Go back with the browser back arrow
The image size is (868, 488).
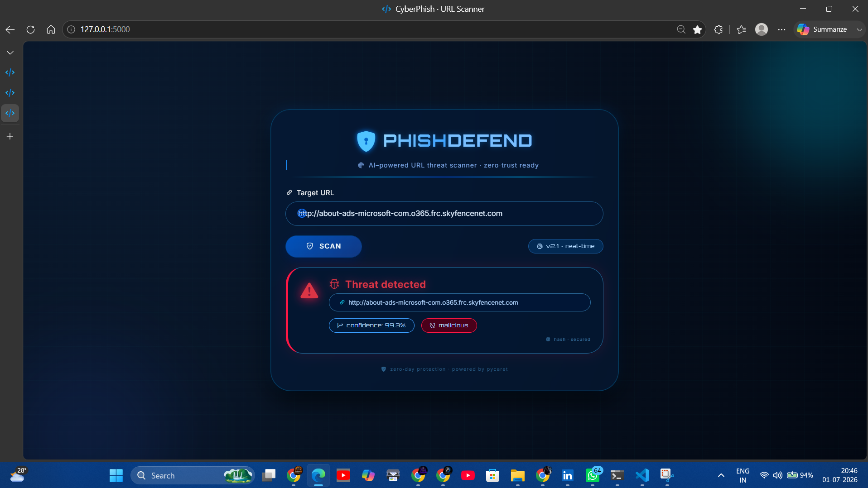point(10,29)
